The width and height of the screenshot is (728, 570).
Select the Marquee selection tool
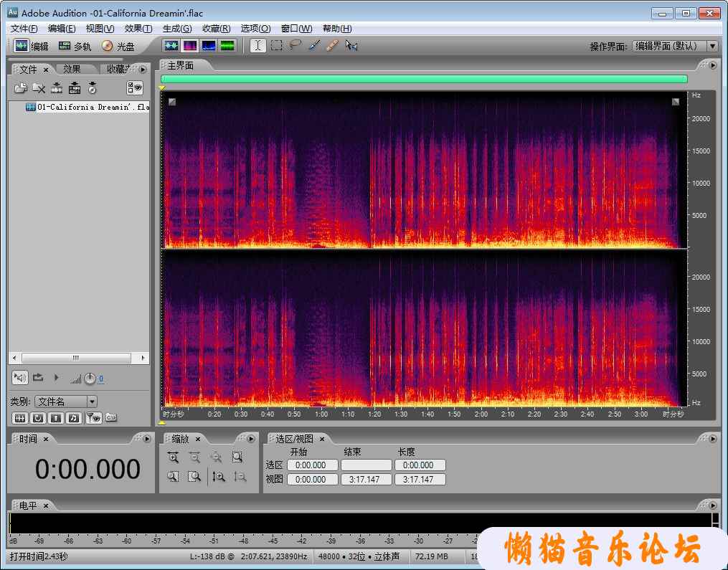pos(277,45)
